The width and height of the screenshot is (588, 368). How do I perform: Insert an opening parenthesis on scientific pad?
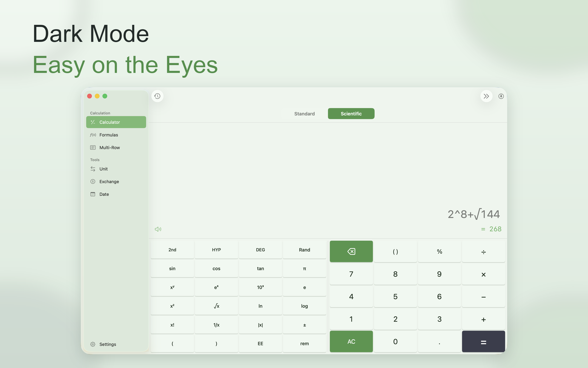(172, 343)
